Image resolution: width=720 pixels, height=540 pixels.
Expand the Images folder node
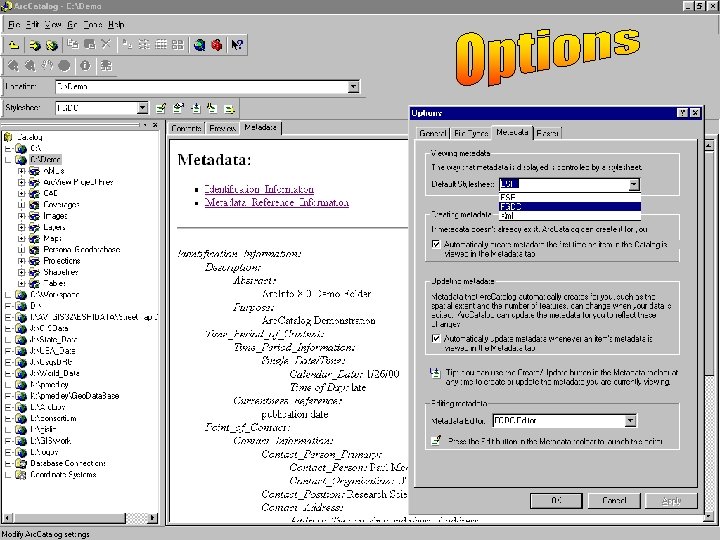21,216
